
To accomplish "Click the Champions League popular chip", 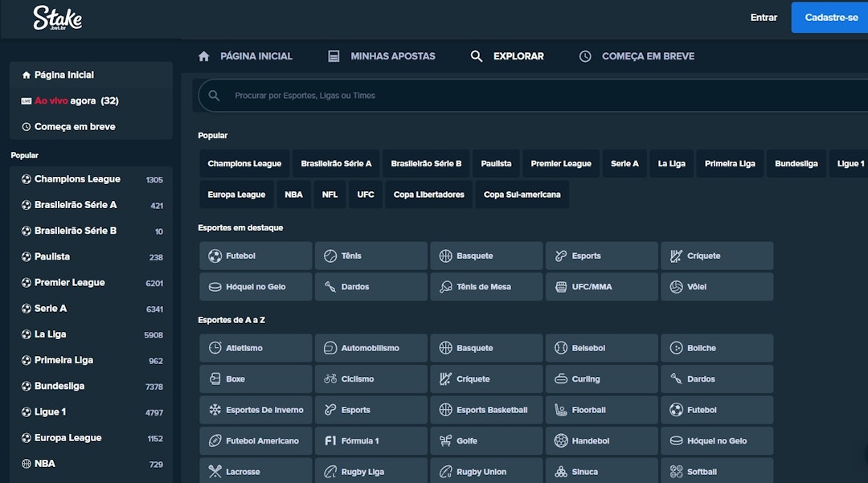I will 244,164.
